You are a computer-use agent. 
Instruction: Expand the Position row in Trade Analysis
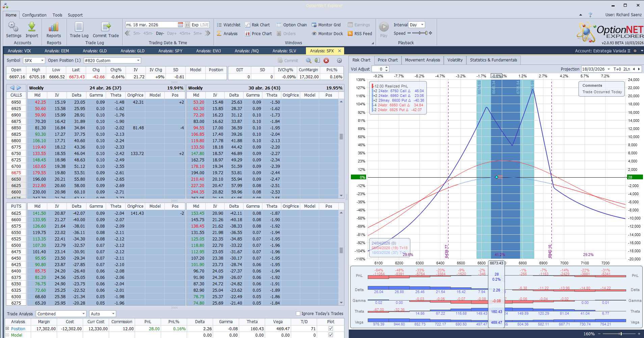7,328
